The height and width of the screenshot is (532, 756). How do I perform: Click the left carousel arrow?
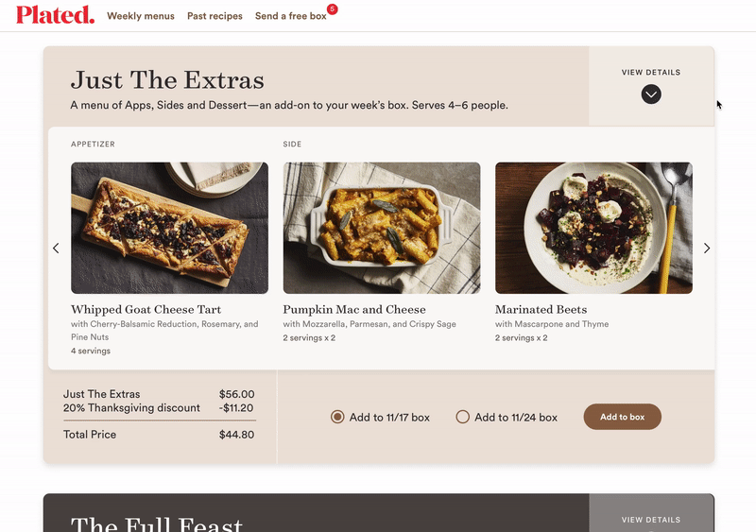(56, 249)
